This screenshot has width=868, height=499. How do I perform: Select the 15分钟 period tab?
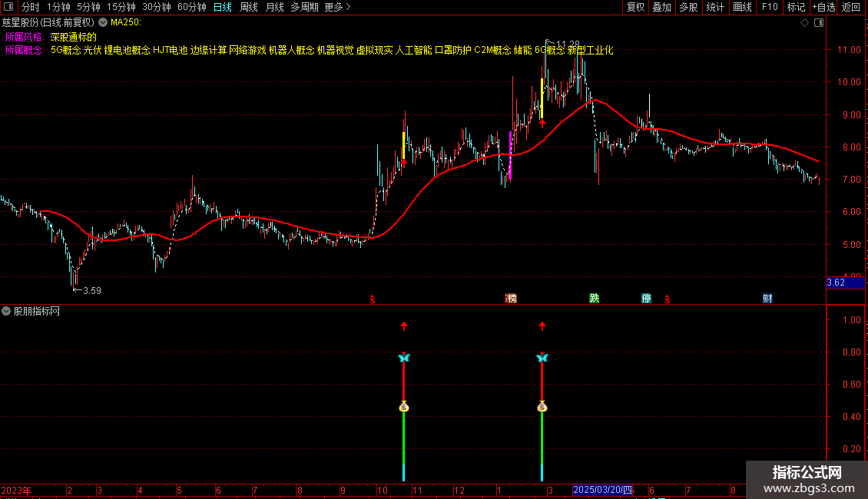tap(121, 7)
